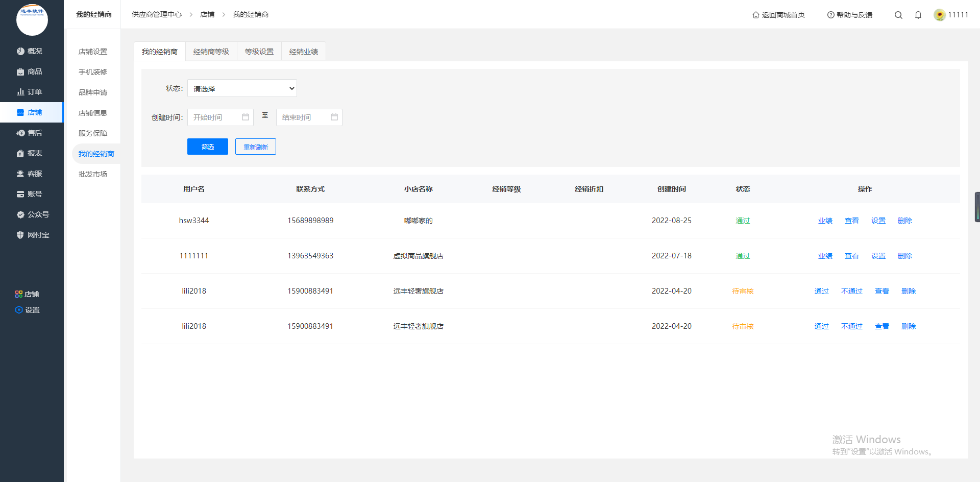Open 店铺设置 in the submenu

(x=93, y=52)
